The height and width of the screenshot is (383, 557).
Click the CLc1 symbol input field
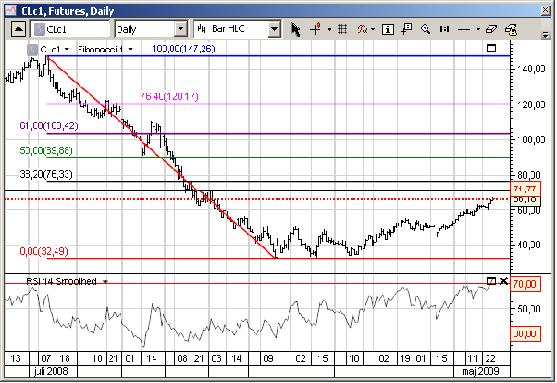click(x=71, y=29)
